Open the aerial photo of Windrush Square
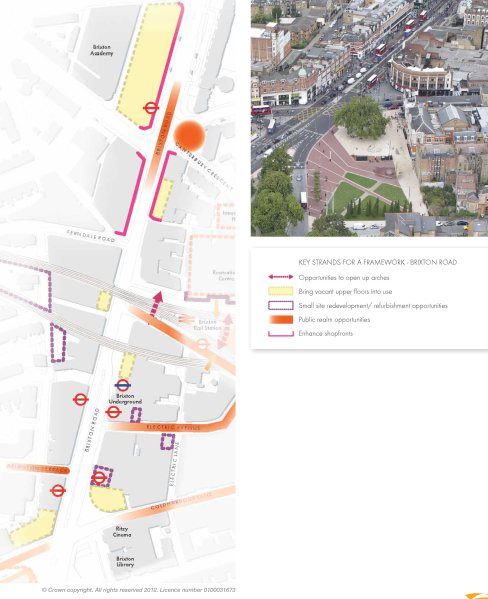This screenshot has height=599, width=488. [x=369, y=118]
